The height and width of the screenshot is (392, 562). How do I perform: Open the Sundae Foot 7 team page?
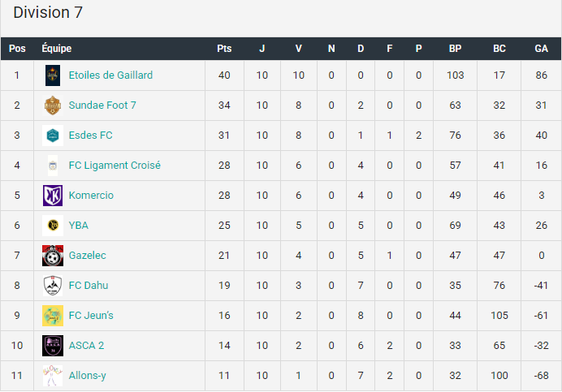click(102, 106)
